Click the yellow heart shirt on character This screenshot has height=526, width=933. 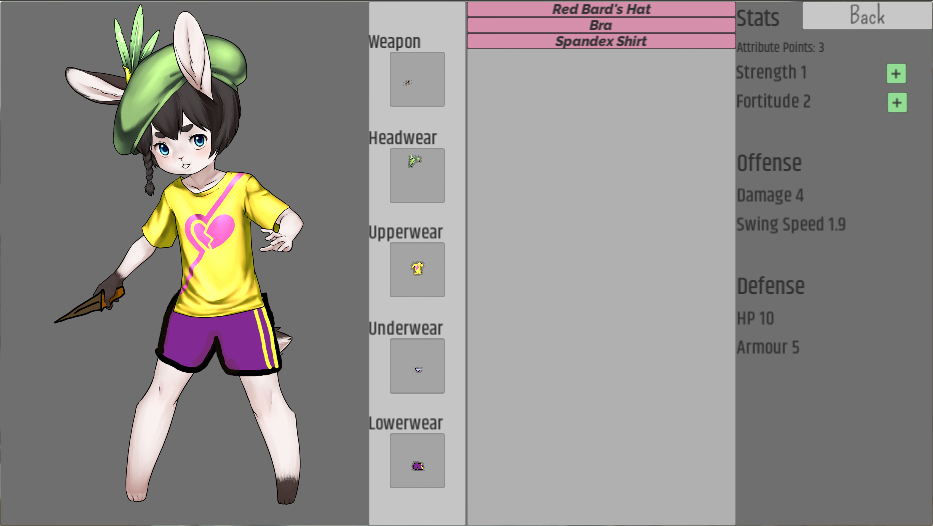pos(214,244)
